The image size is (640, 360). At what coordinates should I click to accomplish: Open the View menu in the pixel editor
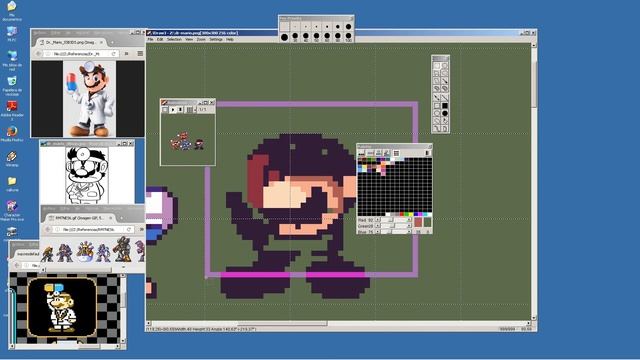coord(189,40)
